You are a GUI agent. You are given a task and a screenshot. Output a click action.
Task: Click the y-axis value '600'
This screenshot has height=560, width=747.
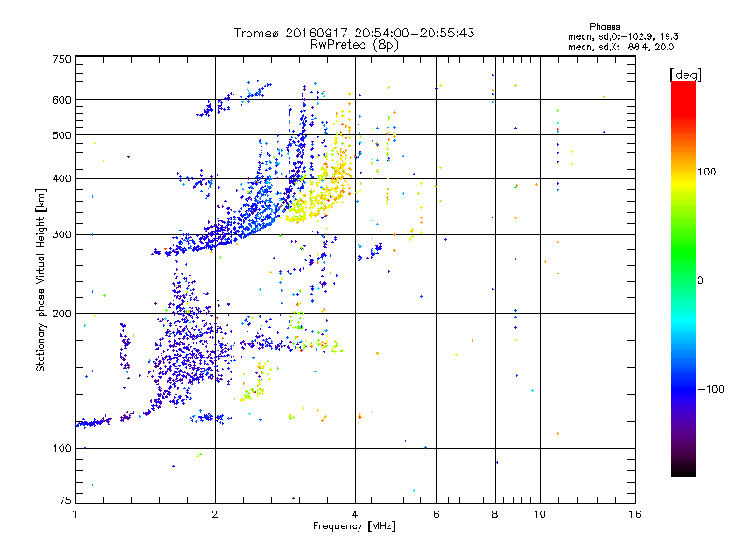(63, 100)
